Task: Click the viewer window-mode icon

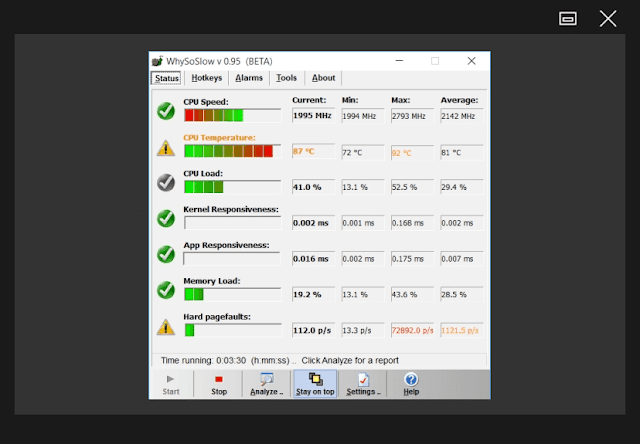Action: point(568,18)
